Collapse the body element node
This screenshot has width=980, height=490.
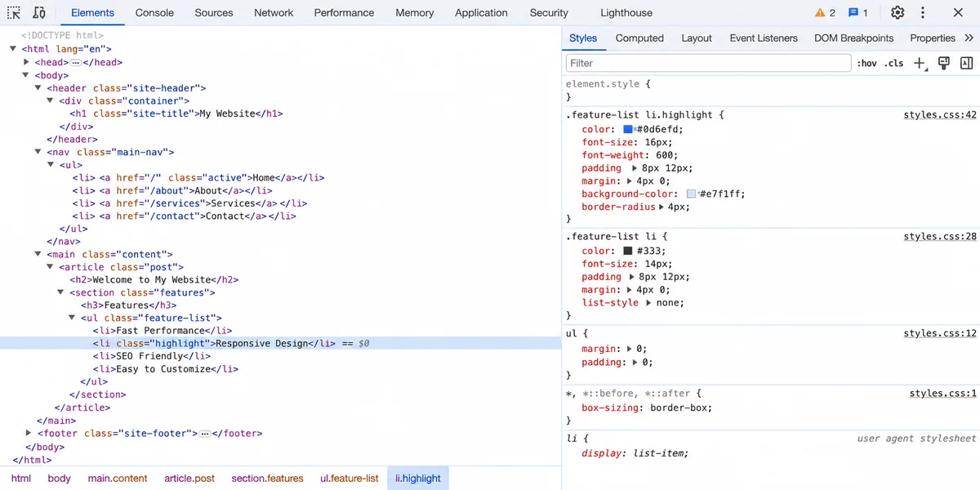26,75
